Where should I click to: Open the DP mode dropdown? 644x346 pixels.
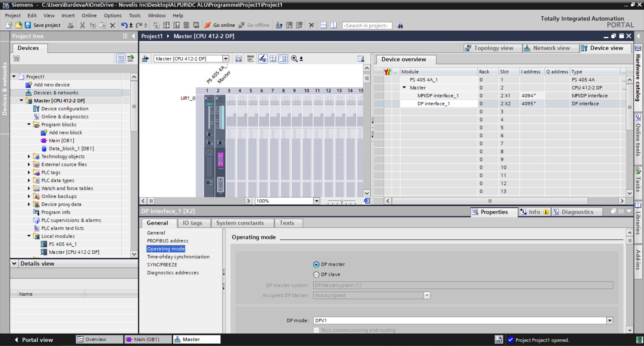(609, 320)
